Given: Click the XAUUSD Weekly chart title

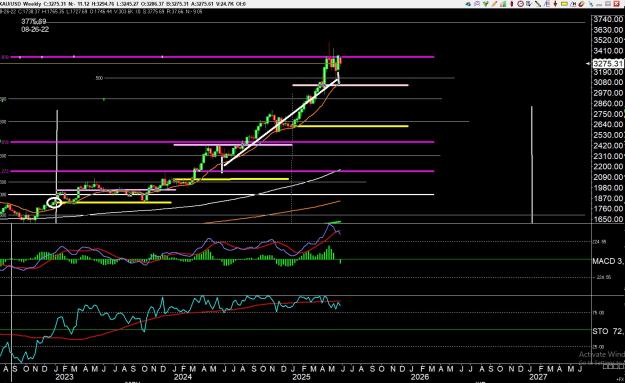Looking at the screenshot, I should pos(21,4).
